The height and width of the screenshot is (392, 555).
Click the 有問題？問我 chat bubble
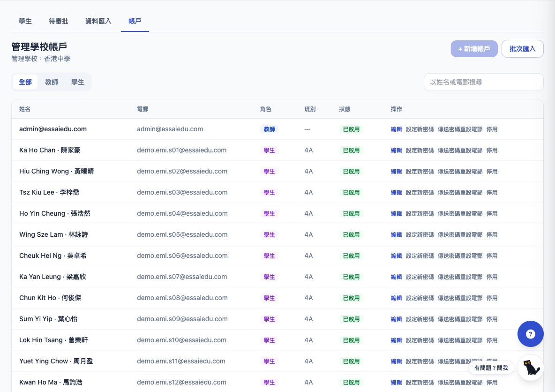(491, 368)
